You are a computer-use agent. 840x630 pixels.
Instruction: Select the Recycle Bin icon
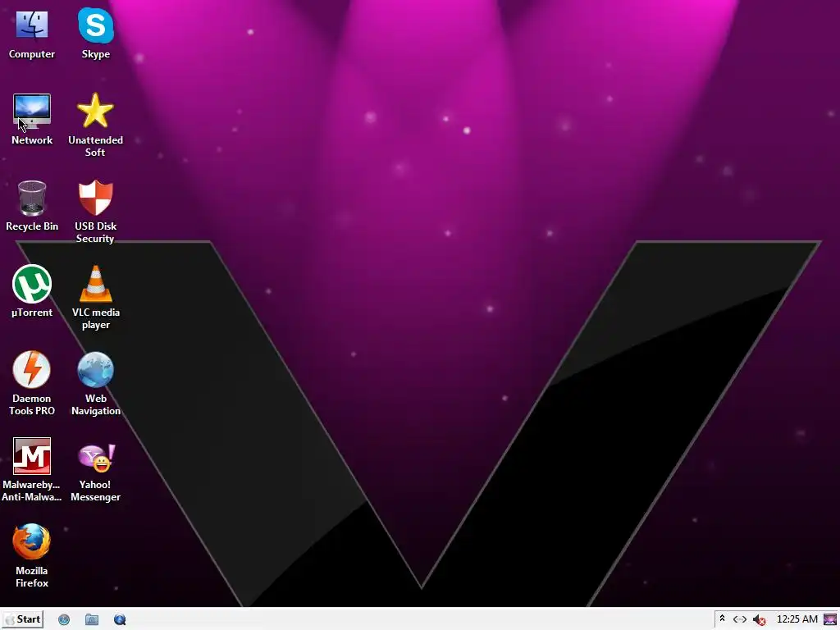point(32,198)
